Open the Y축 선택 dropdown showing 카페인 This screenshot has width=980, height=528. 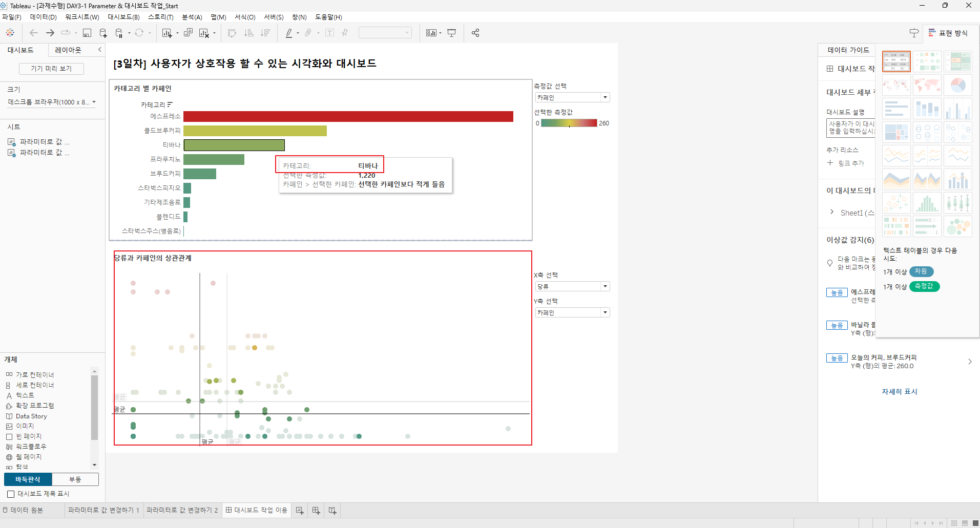coord(572,312)
